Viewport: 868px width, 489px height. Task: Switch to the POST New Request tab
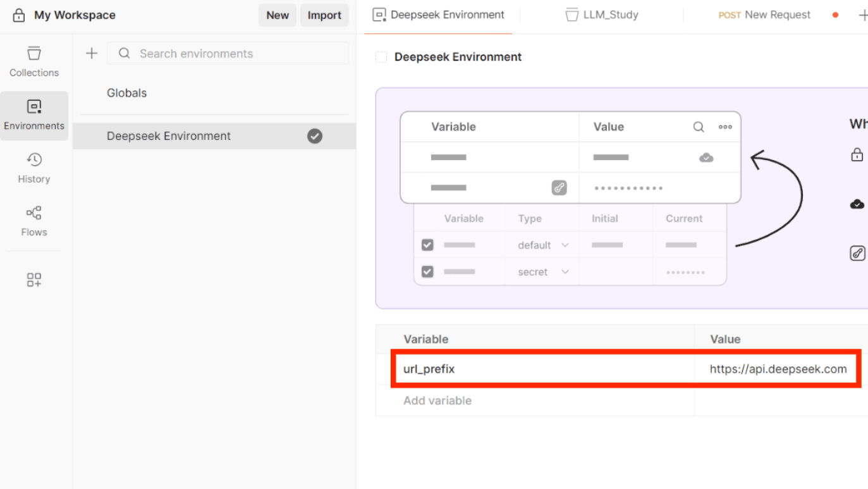coord(764,15)
